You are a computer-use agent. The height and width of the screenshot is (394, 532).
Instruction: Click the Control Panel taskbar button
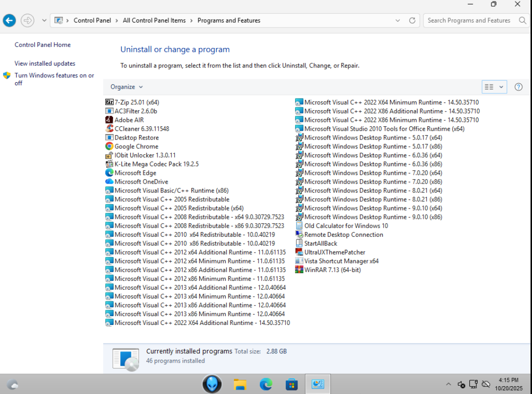318,384
